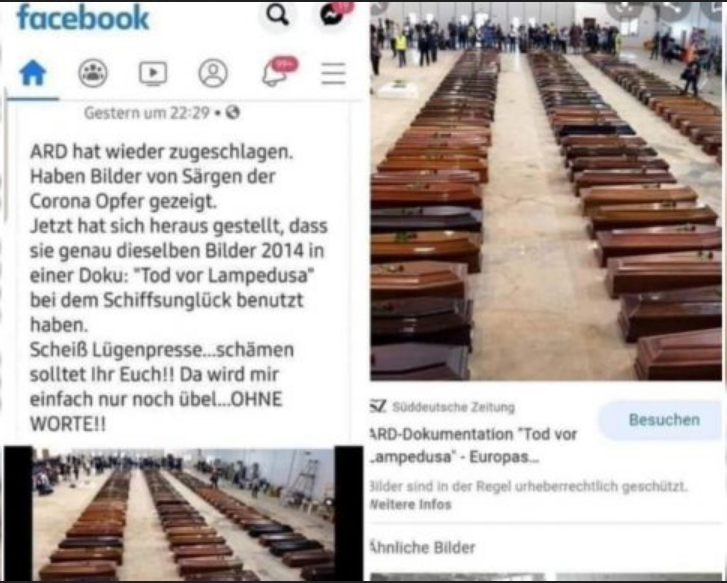Click the post timestamp Gestern um 22:29
The width and height of the screenshot is (727, 583).
[x=147, y=113]
